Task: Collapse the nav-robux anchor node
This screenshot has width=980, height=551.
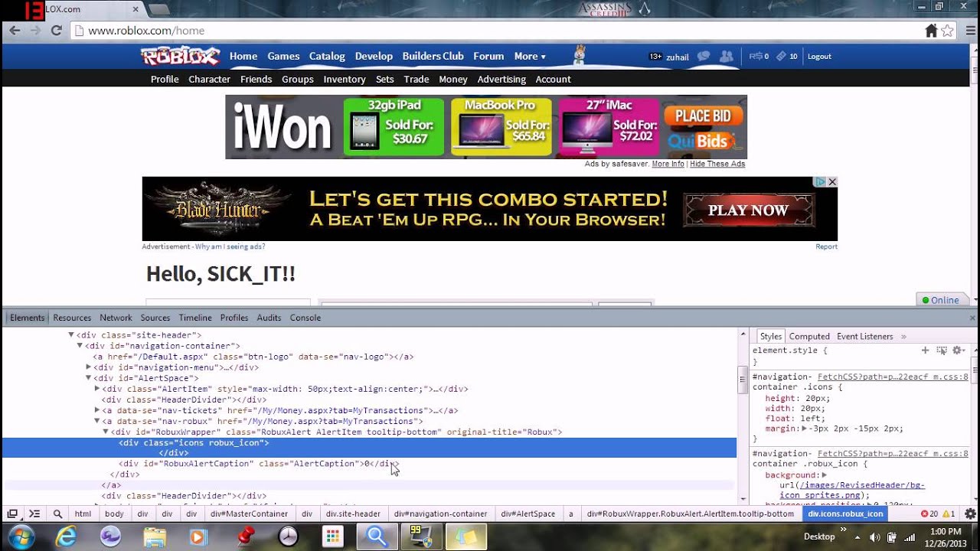Action: [x=97, y=421]
